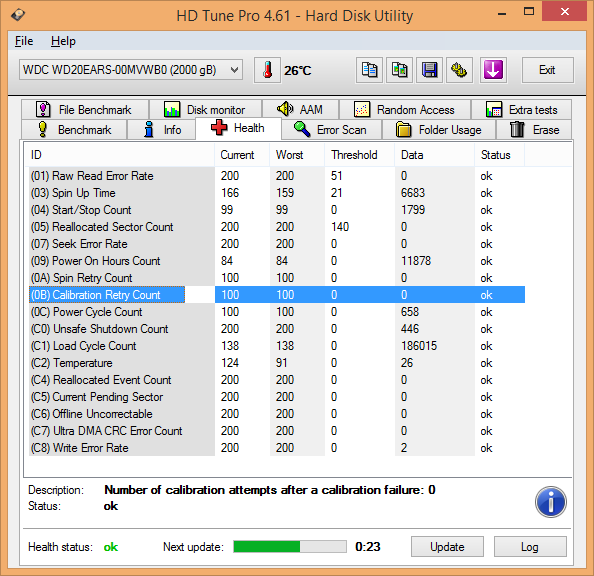Select the Unsafe Shutdown Count row
Viewport: 594px width, 576px height.
[x=277, y=329]
